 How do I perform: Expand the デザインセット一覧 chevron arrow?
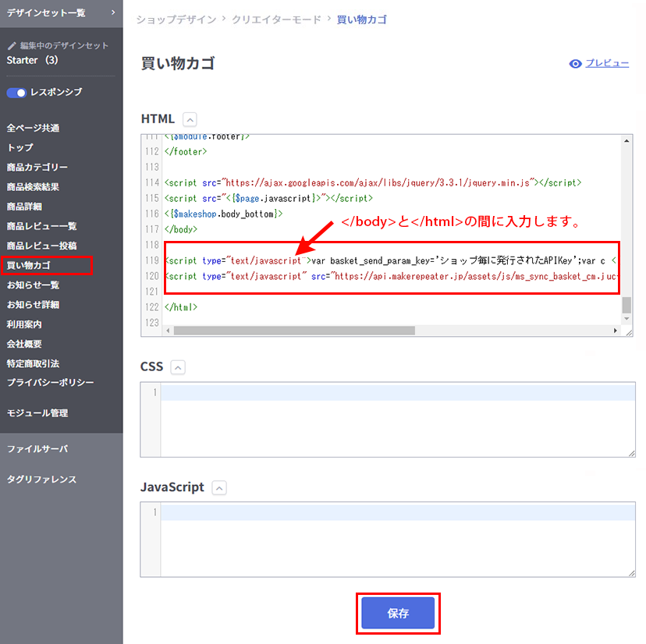(112, 12)
